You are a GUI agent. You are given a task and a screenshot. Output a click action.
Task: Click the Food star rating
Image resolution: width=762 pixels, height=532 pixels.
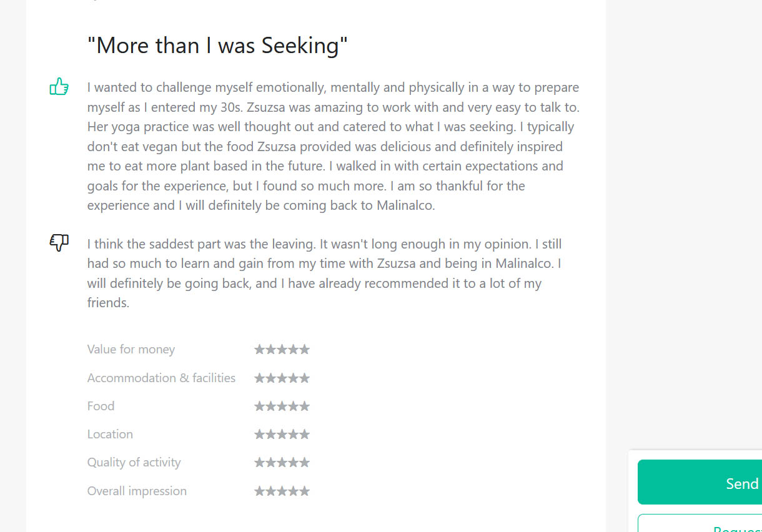(282, 406)
